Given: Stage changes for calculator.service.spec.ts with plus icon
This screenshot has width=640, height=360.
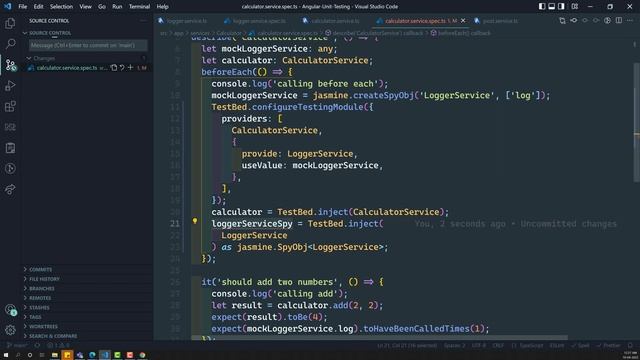Looking at the screenshot, I should coord(131,68).
